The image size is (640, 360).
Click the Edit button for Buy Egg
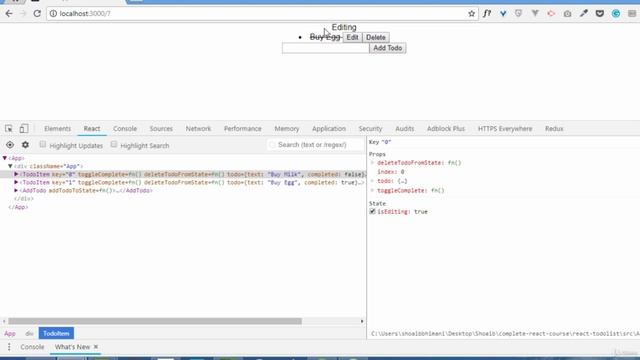coord(352,37)
